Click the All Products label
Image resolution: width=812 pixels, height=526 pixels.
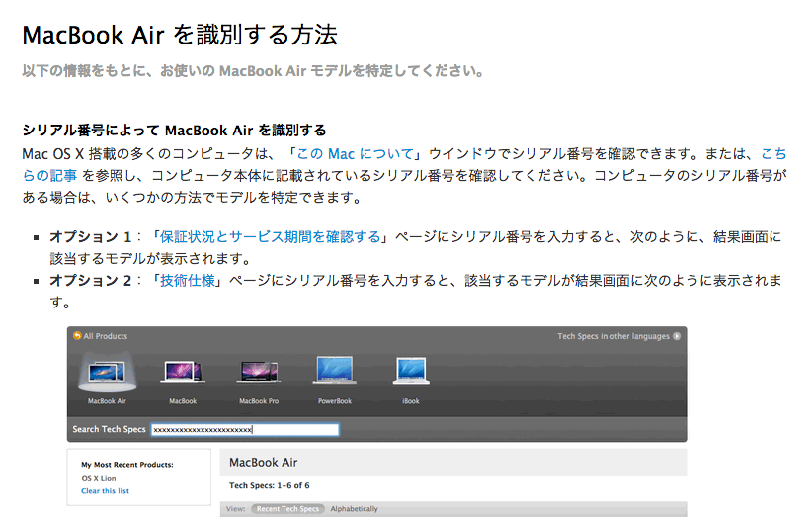coord(105,336)
